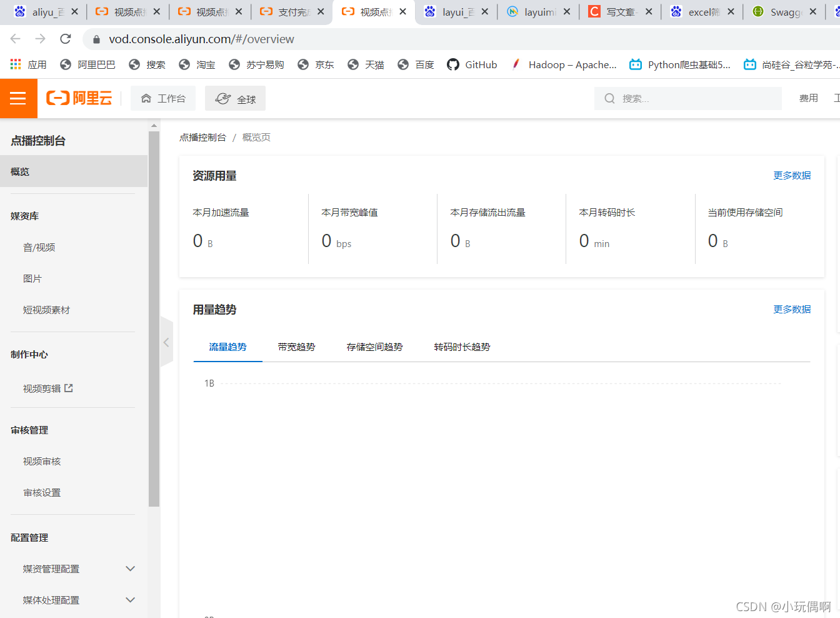Click the browser address bar URL
Viewport: 840px width, 618px height.
(x=201, y=39)
